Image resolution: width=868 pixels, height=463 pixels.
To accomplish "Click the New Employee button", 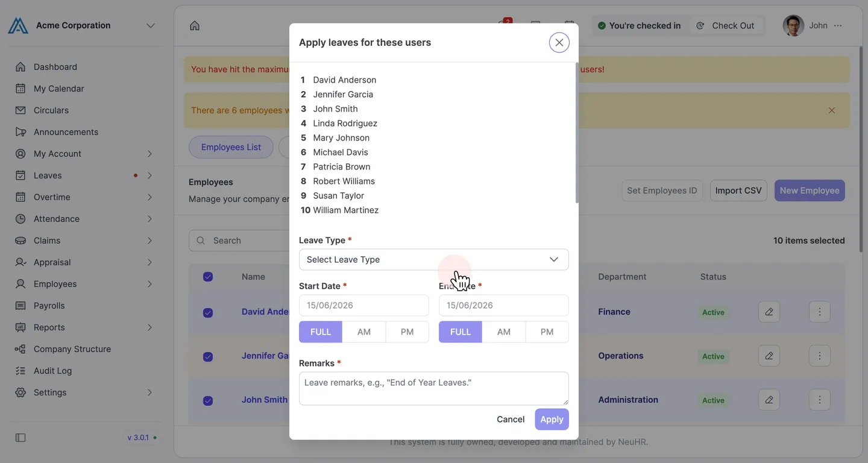I will [810, 191].
